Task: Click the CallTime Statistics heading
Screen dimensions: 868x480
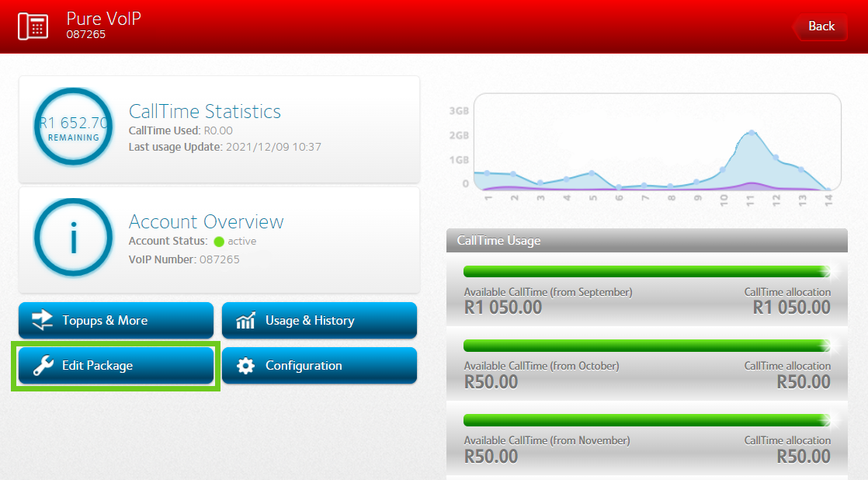Action: (x=205, y=111)
